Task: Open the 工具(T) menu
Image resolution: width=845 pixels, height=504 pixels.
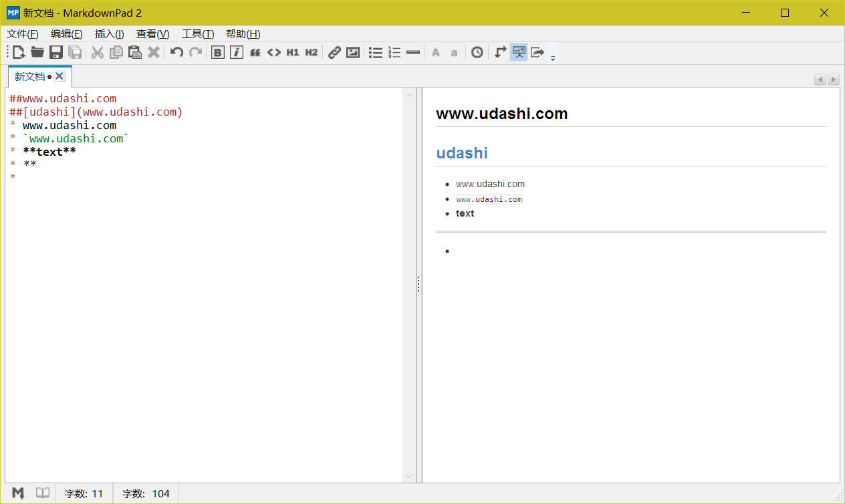Action: pyautogui.click(x=198, y=34)
